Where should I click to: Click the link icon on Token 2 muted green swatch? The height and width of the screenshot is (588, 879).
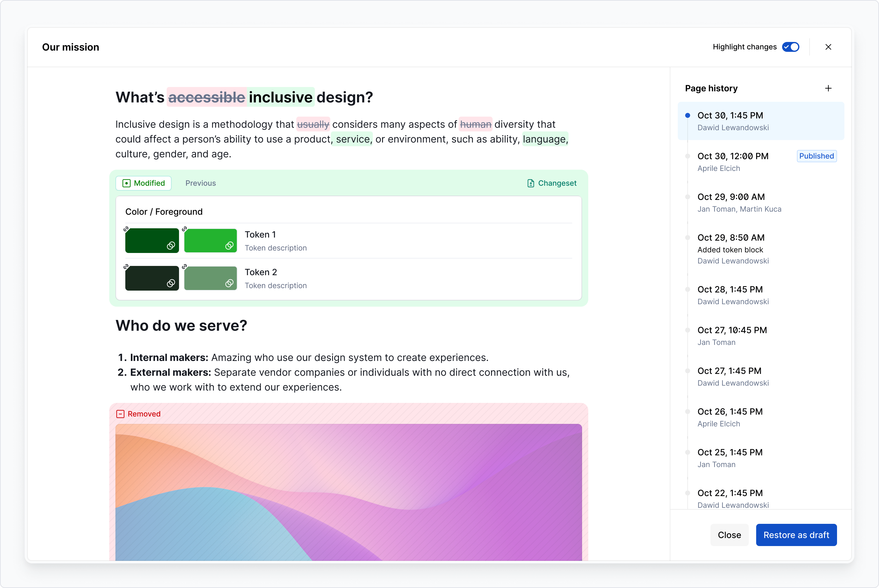185,266
